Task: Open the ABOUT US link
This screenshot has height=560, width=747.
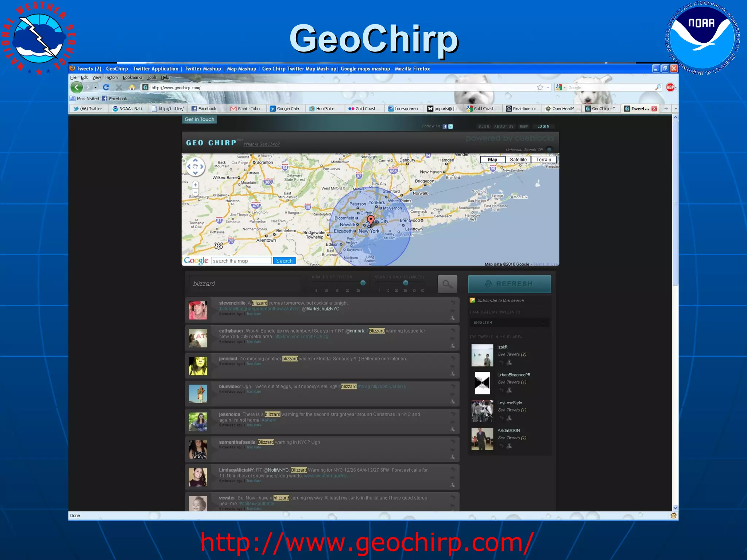Action: (503, 127)
